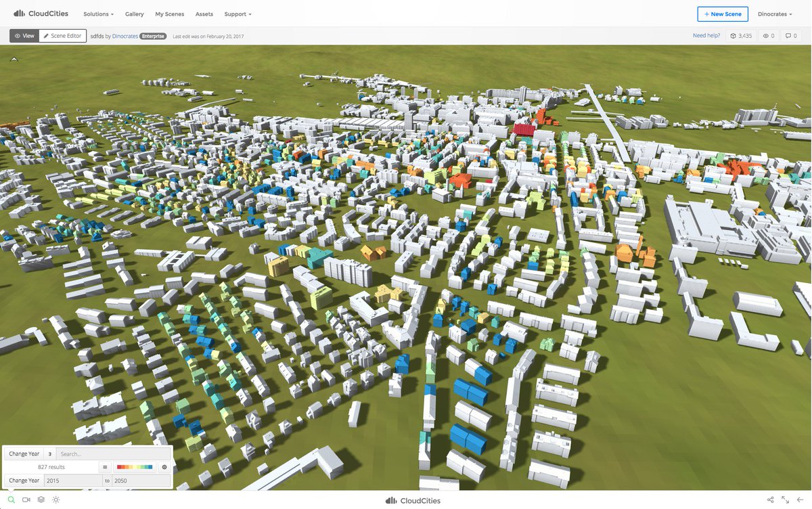This screenshot has width=812, height=509.
Task: Open the rainbow color ramp selector
Action: click(x=135, y=467)
